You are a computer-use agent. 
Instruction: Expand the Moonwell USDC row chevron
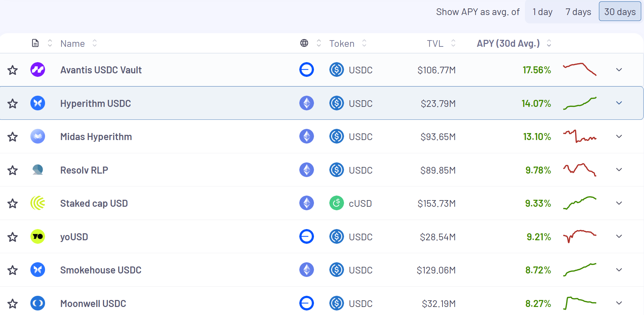[619, 303]
